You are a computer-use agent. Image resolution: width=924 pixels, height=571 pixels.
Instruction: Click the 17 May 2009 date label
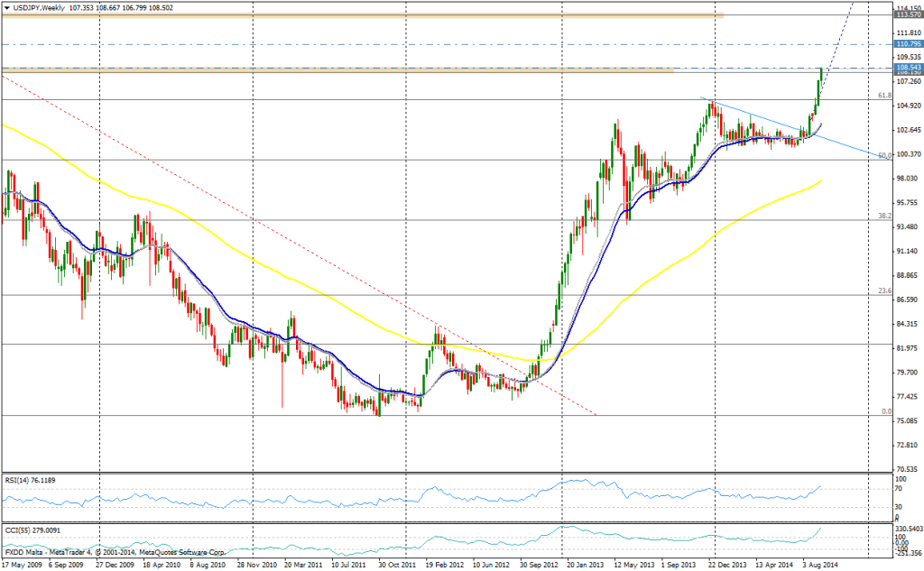point(24,564)
